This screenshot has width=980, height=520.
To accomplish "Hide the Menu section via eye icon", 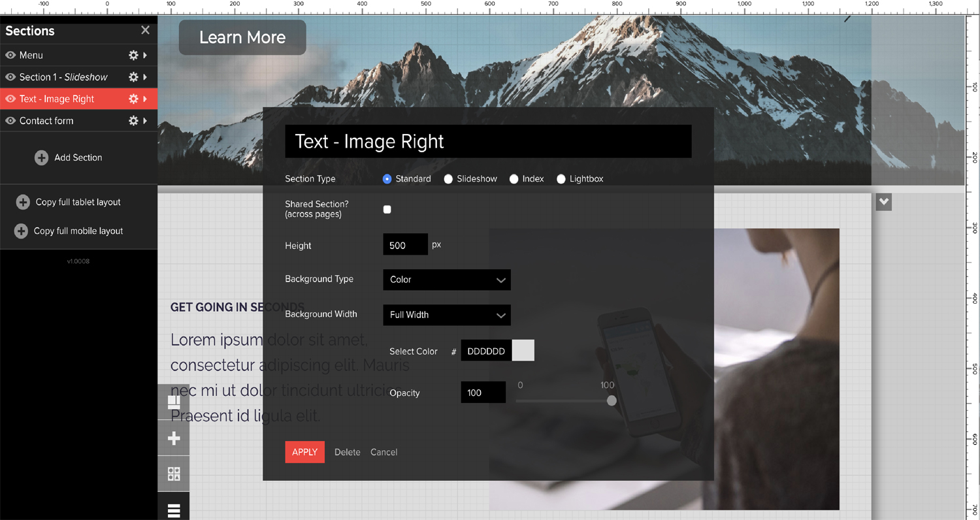I will pos(10,56).
